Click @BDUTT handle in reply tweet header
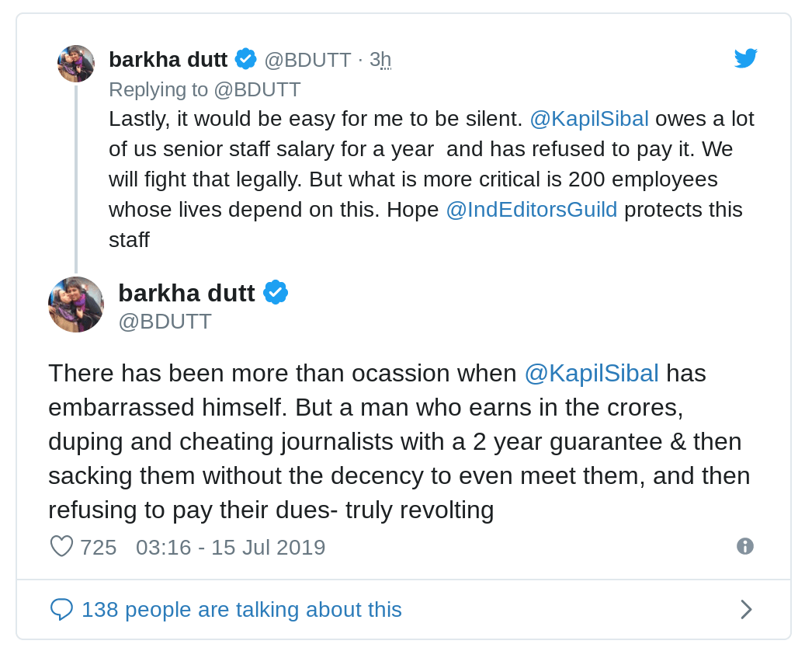Screen dimensions: 812x651 [x=307, y=60]
